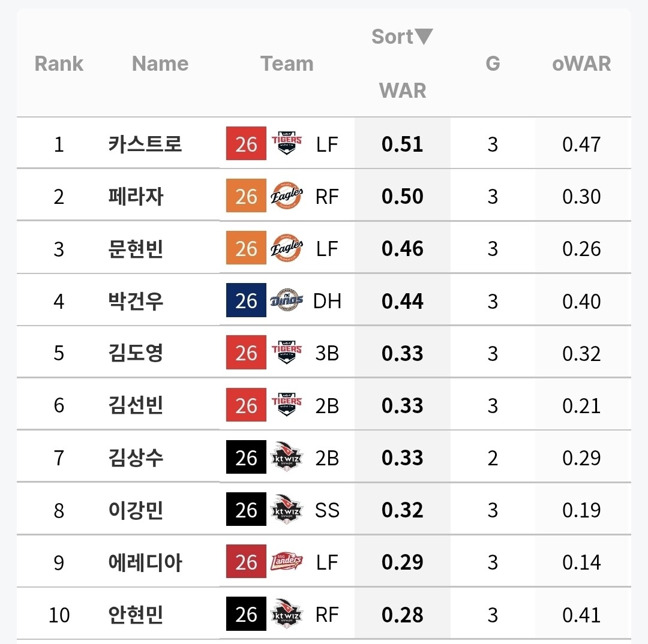This screenshot has height=644, width=648.
Task: Open player 카스트로 profile link
Action: [x=145, y=144]
